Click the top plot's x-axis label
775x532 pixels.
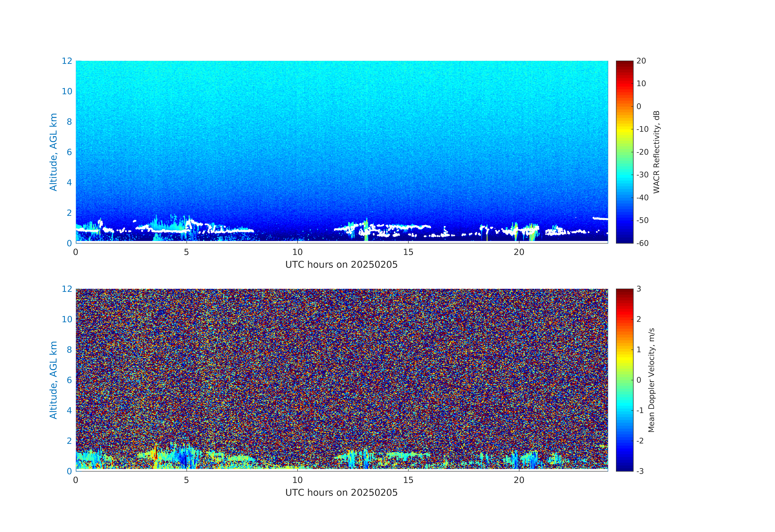(341, 265)
